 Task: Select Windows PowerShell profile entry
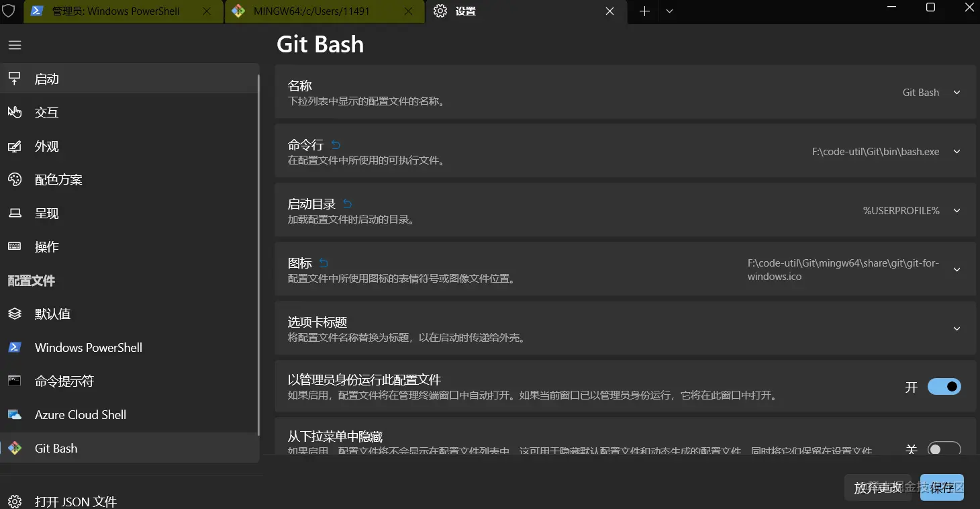(130, 347)
